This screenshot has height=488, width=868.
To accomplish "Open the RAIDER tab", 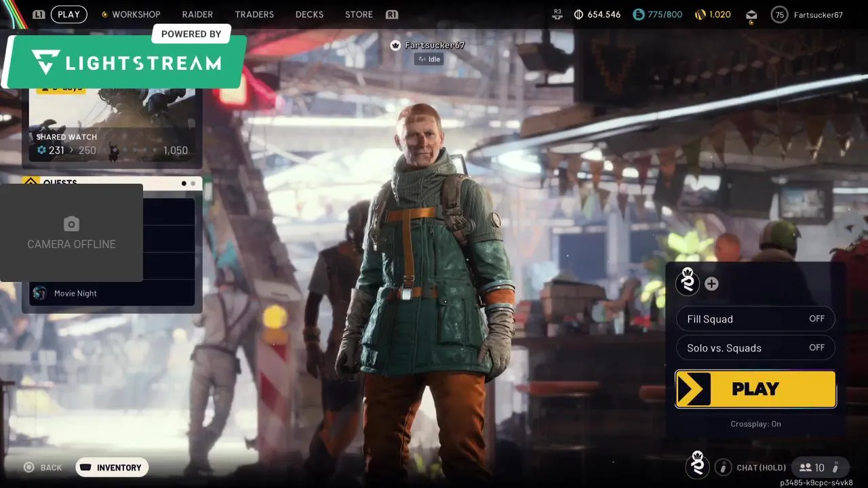I will [x=197, y=14].
